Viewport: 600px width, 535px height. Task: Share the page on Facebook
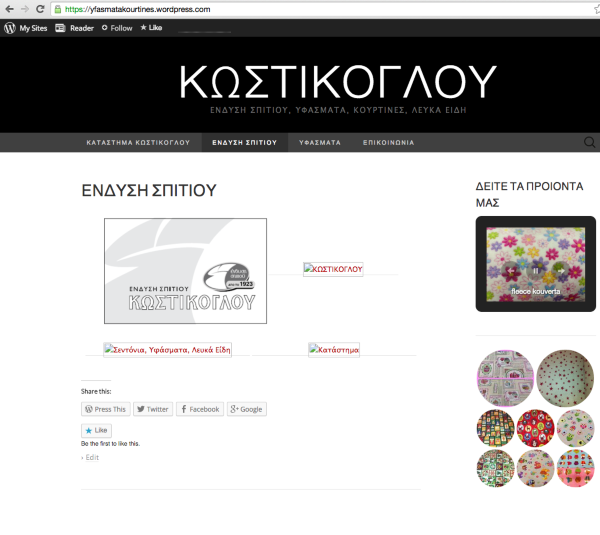(200, 409)
